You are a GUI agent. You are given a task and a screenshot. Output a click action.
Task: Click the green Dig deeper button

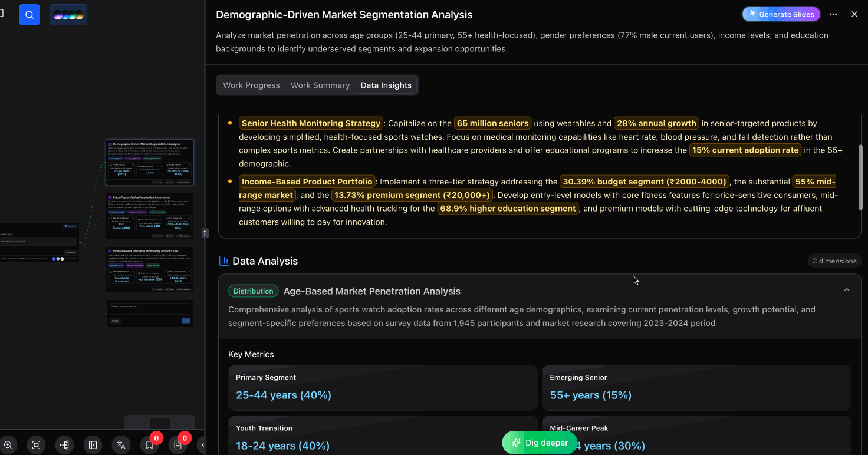click(540, 443)
